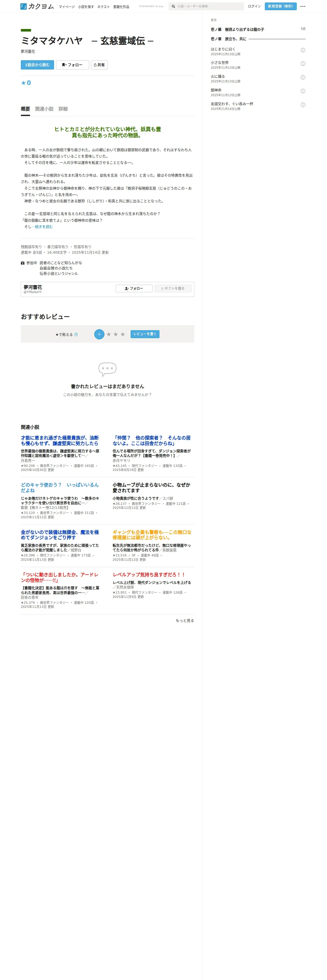Open chapter 火に踊る
The height and width of the screenshot is (980, 327).
(218, 77)
